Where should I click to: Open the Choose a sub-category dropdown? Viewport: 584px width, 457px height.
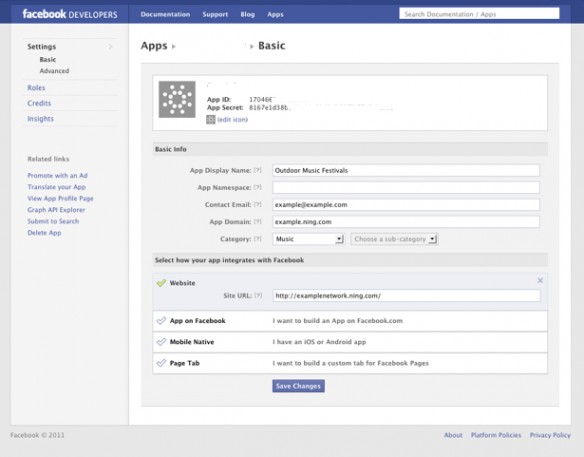coord(394,239)
